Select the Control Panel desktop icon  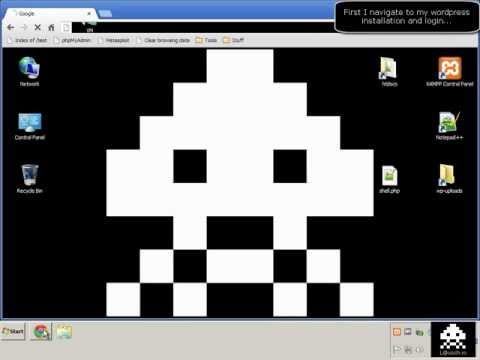coord(29,126)
